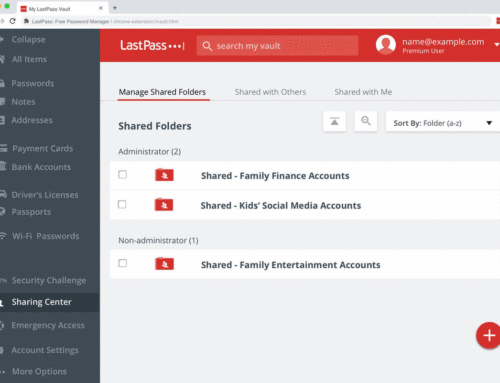
Task: Open Shared - Family Finance Accounts folder
Action: pyautogui.click(x=275, y=176)
